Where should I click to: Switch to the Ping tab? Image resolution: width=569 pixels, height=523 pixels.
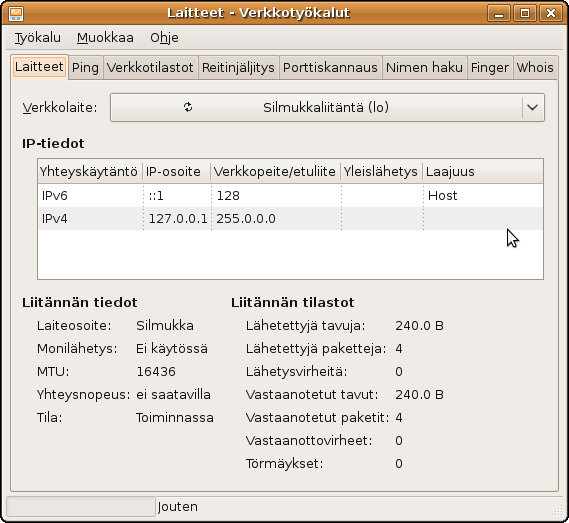pos(85,68)
